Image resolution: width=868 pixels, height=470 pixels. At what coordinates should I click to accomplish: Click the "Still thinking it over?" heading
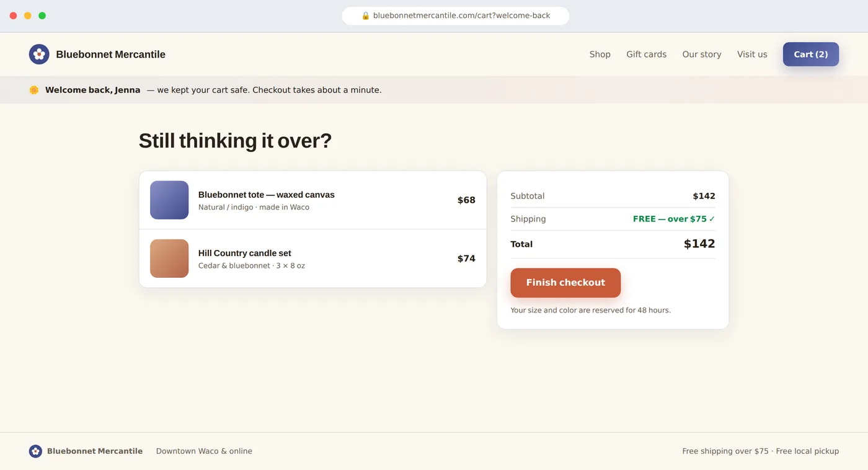coord(235,141)
